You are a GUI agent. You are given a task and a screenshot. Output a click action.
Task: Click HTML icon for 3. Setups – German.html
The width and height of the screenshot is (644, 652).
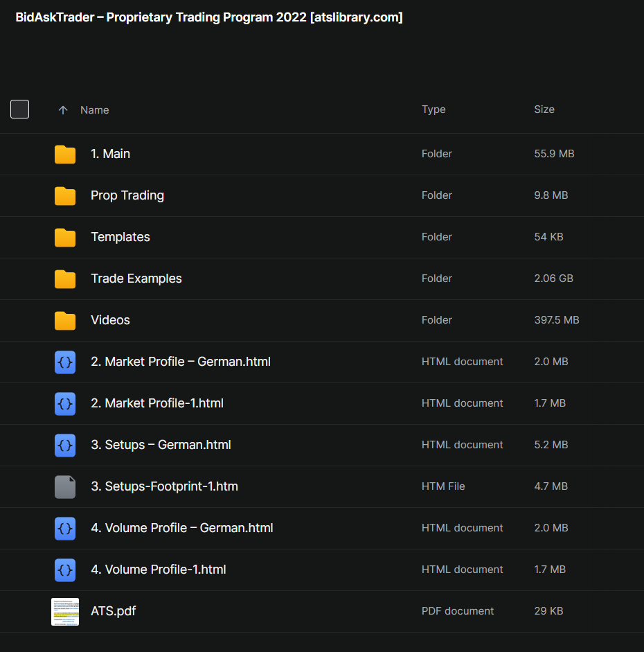(65, 446)
